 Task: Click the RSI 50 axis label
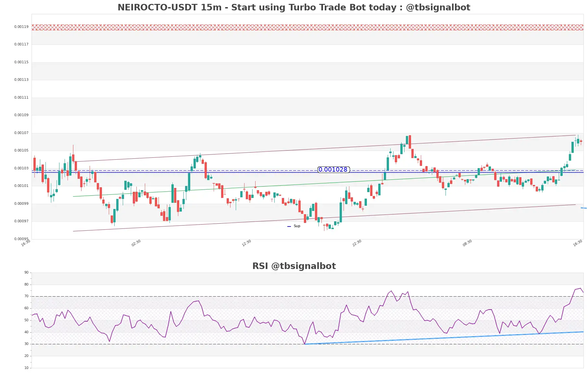pyautogui.click(x=26, y=320)
